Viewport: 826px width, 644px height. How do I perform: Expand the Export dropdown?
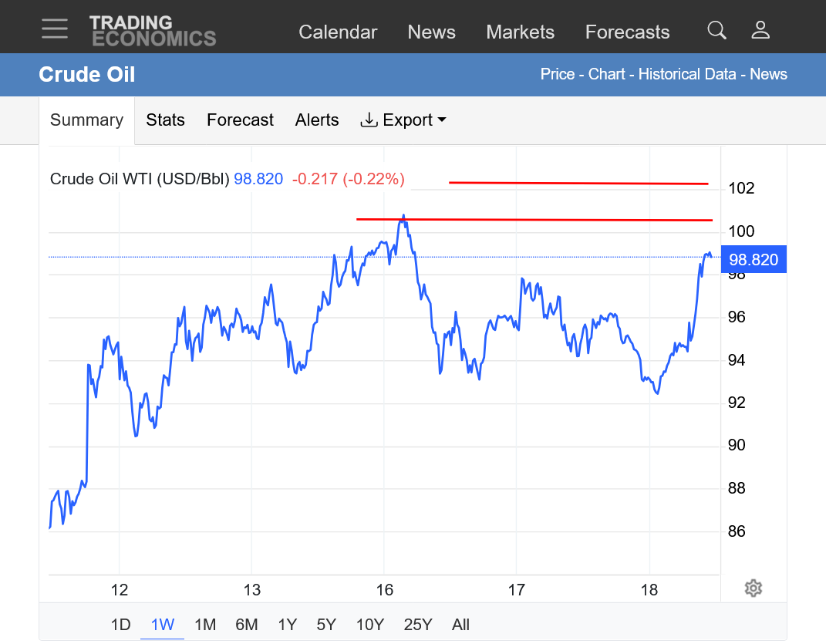(x=403, y=120)
